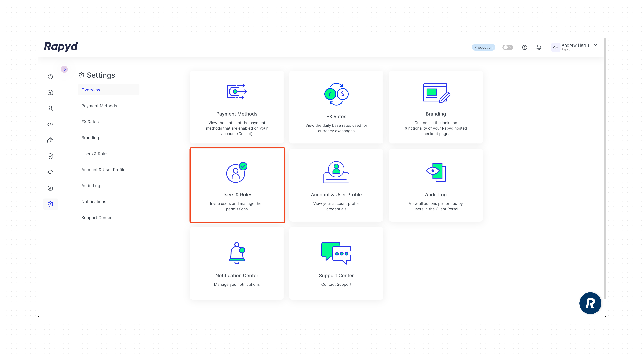Open the shield checkmark icon in the sidebar
This screenshot has width=644, height=355.
(50, 156)
